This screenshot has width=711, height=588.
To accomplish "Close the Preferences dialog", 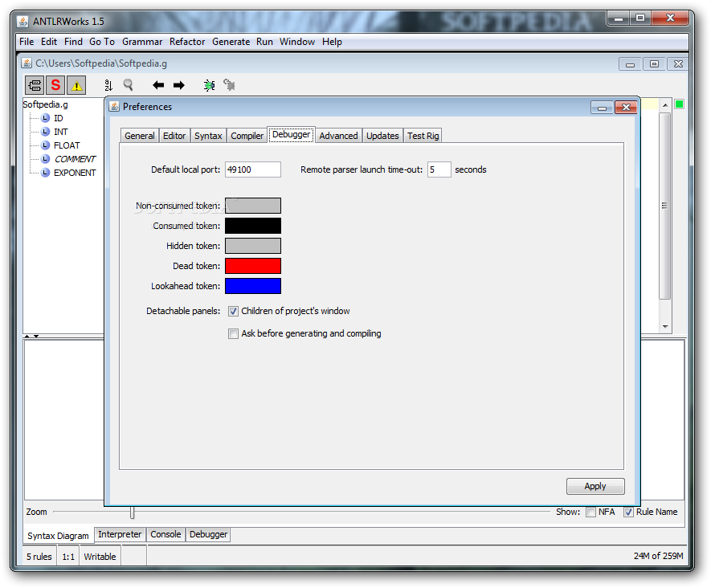I will (x=626, y=108).
